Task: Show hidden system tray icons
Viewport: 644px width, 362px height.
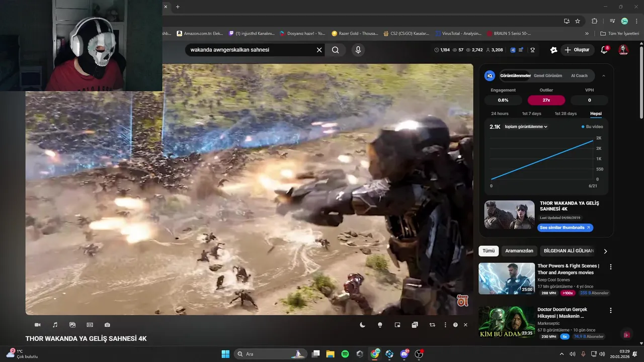Action: pyautogui.click(x=562, y=354)
